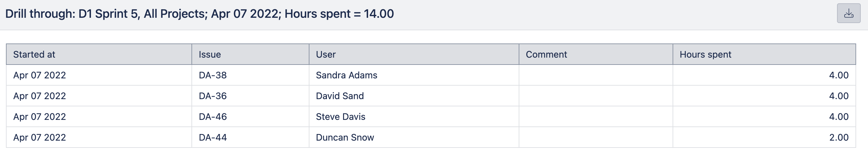Image resolution: width=868 pixels, height=164 pixels.
Task: Click the Comment column header
Action: click(x=596, y=54)
